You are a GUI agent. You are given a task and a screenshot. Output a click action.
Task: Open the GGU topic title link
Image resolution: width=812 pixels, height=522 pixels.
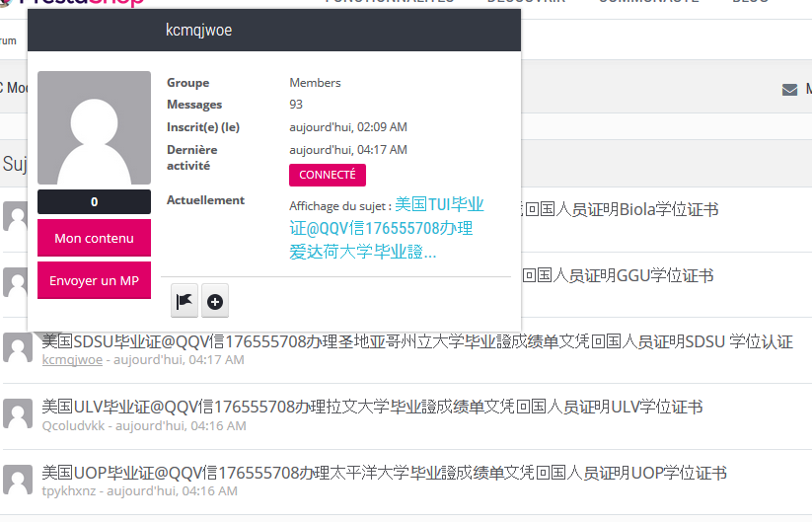(x=618, y=275)
